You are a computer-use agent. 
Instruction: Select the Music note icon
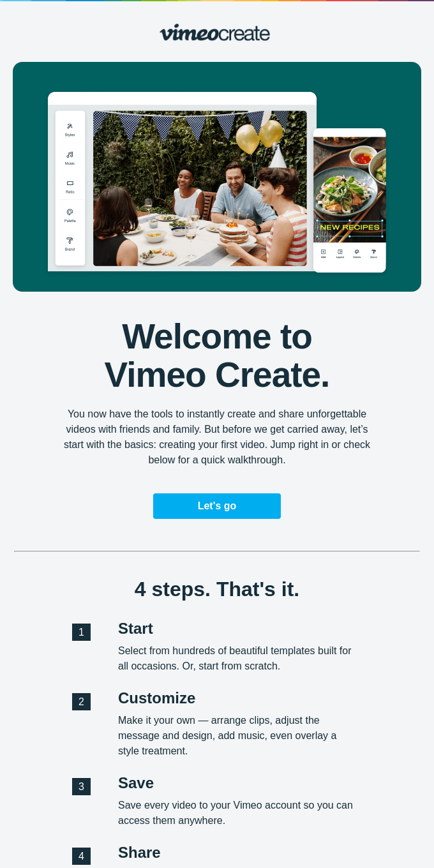70,154
